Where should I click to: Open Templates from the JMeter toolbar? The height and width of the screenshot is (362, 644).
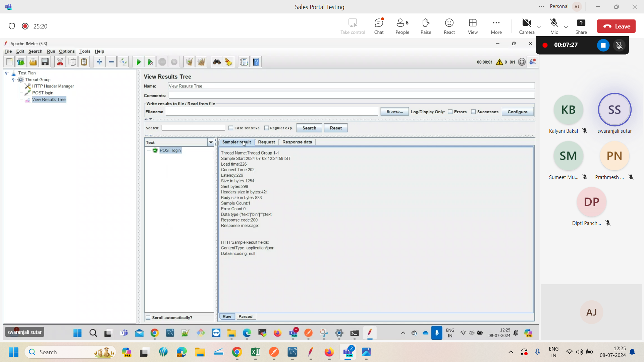coord(21,62)
